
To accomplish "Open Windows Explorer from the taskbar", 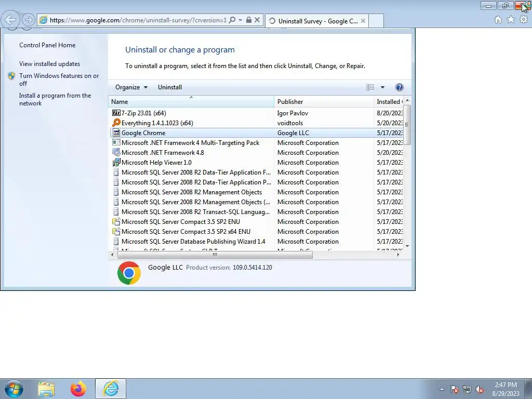I will point(46,389).
